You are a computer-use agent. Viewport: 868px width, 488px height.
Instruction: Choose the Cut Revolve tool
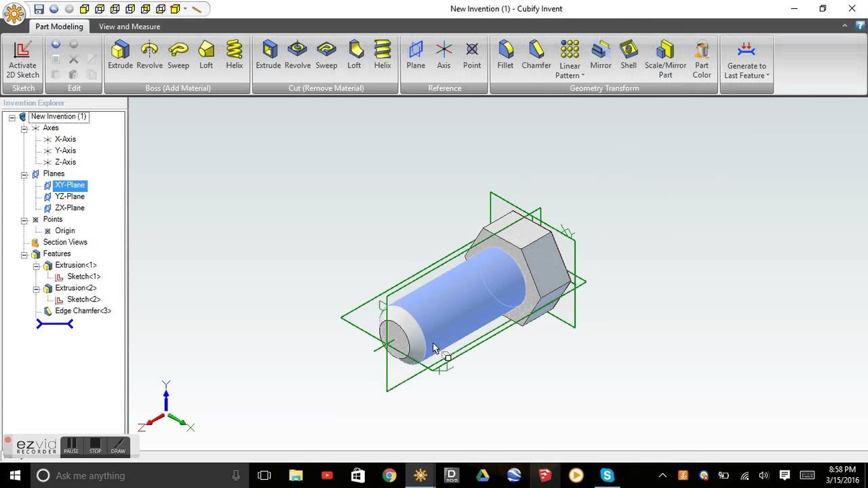298,56
